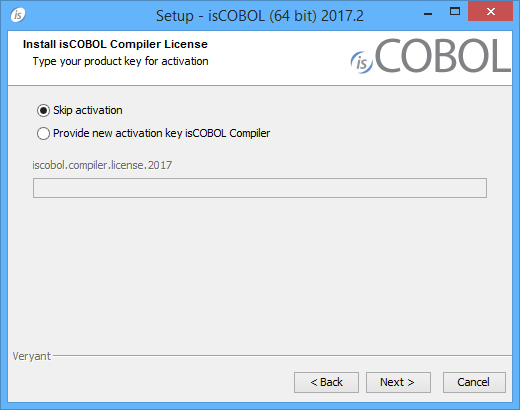The width and height of the screenshot is (520, 410).
Task: Click the 'Skip activation' label text
Action: click(x=88, y=110)
